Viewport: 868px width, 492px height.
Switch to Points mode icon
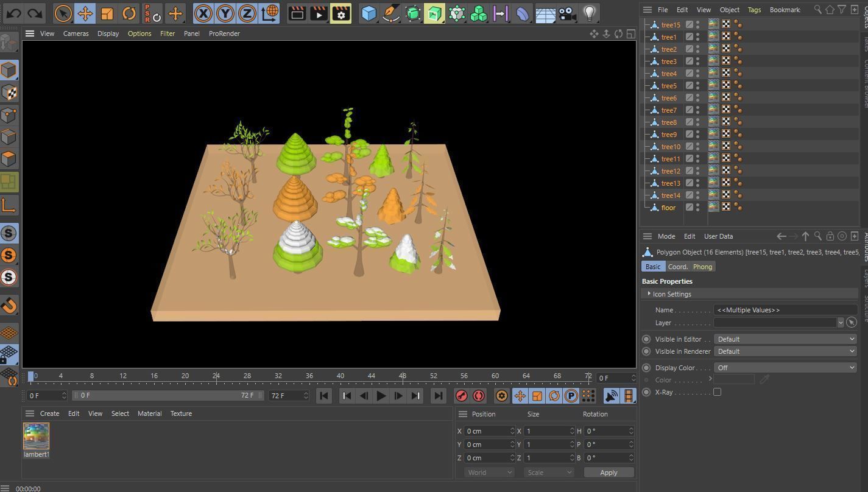point(9,114)
